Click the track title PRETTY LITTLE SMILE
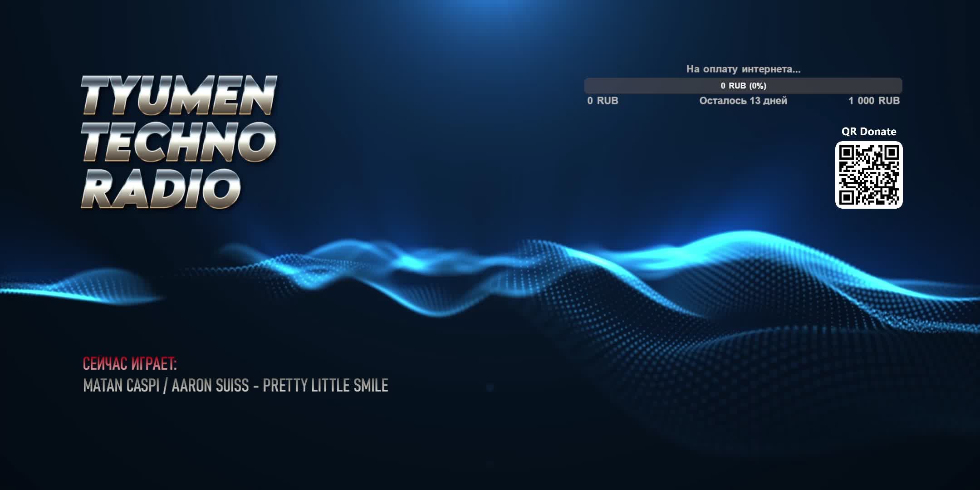The height and width of the screenshot is (490, 980). [325, 386]
